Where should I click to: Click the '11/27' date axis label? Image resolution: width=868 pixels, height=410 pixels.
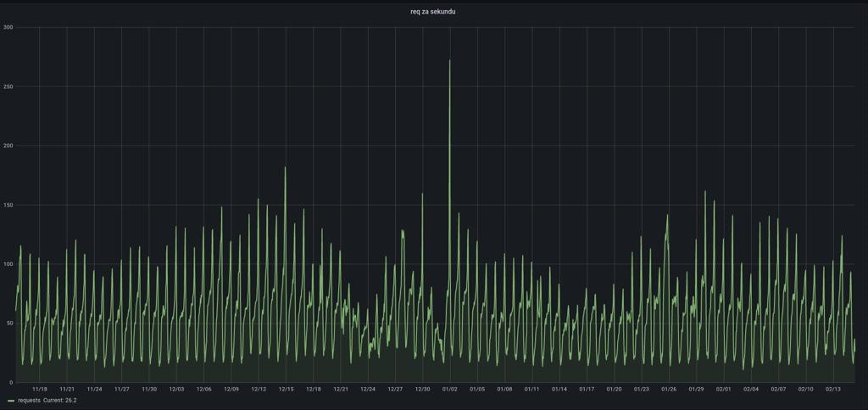[122, 389]
